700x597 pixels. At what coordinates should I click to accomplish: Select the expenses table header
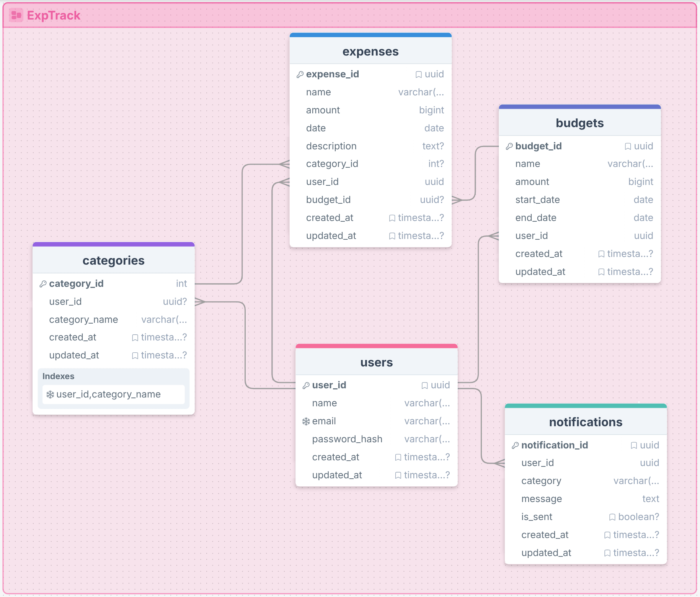pyautogui.click(x=370, y=51)
